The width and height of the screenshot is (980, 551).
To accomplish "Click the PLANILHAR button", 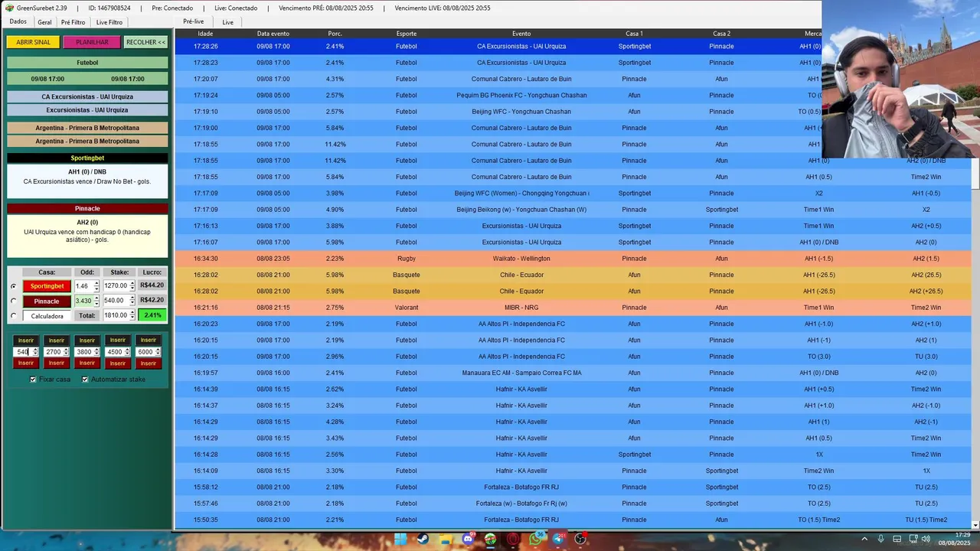I will pos(92,42).
